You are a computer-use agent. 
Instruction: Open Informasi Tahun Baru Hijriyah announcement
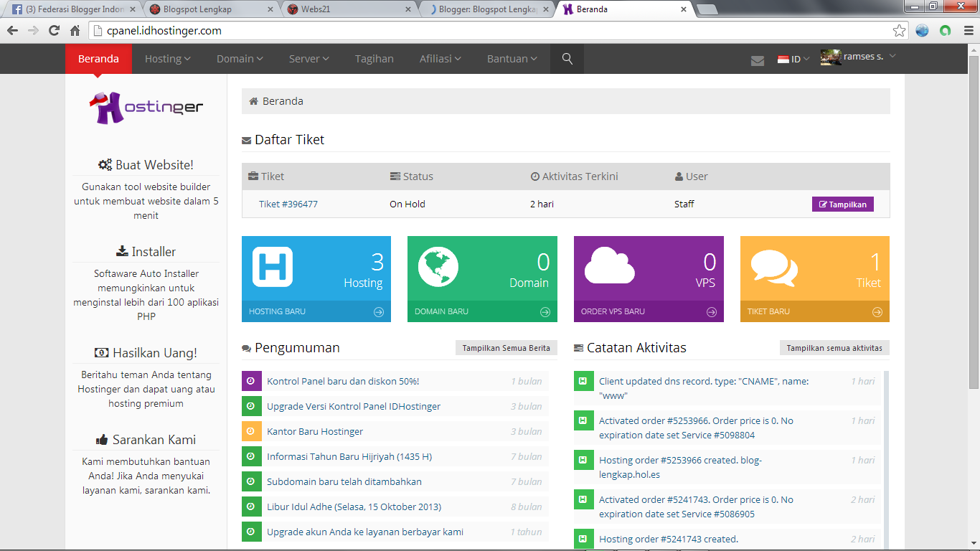click(349, 456)
